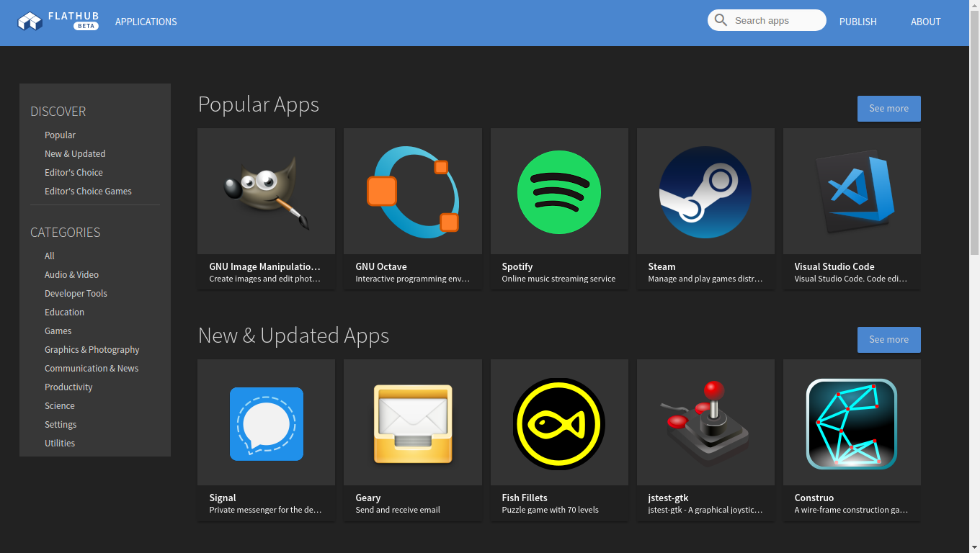Click 'Online music streaming service' description

tap(558, 279)
